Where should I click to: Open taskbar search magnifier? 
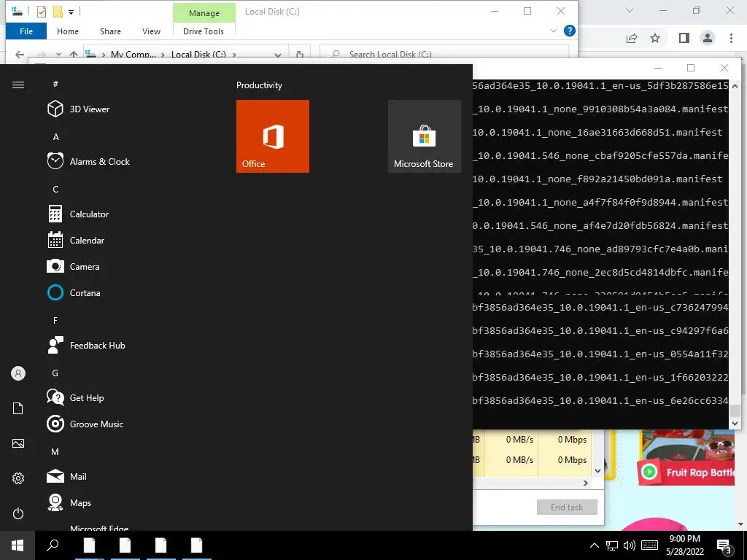click(53, 545)
